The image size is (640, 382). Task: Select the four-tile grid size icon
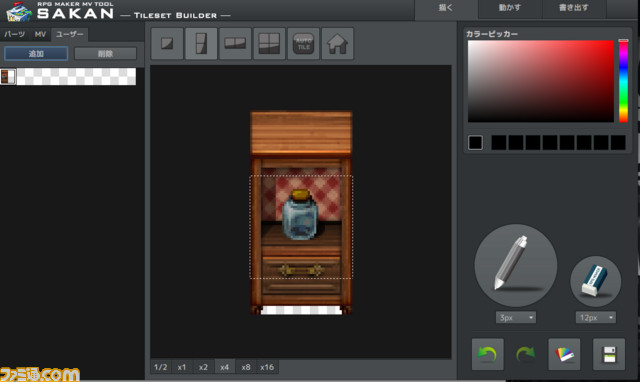point(269,44)
